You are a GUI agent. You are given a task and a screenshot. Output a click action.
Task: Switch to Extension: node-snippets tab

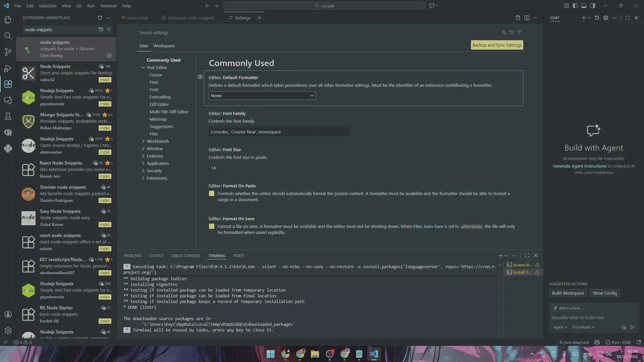(x=191, y=18)
